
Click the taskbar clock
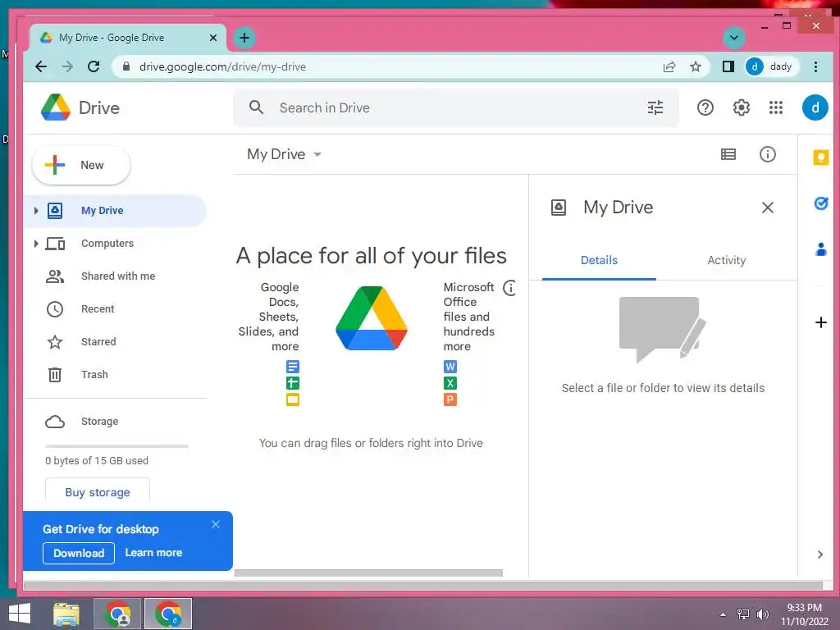804,614
